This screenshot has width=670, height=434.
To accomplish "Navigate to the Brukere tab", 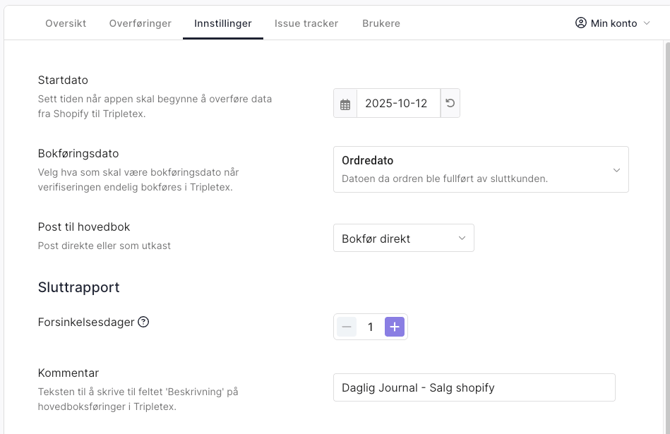I will (381, 23).
